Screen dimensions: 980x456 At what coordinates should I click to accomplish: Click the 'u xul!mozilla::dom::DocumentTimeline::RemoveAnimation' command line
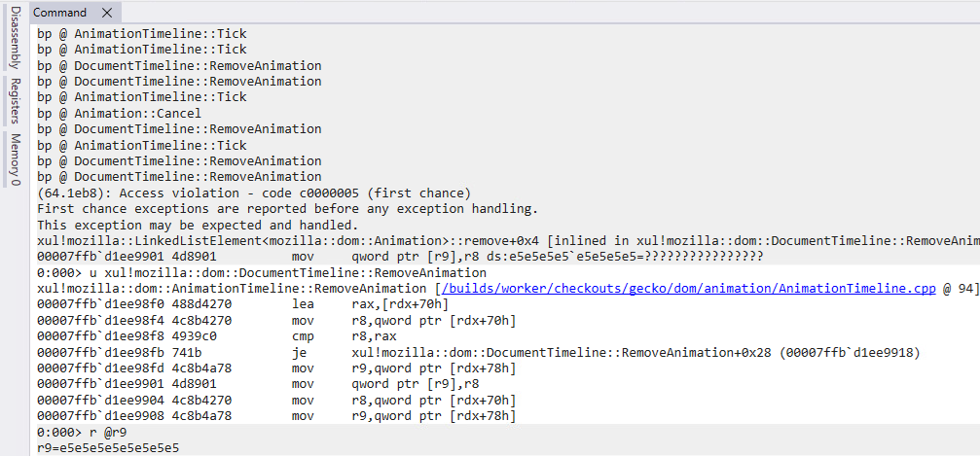click(x=261, y=273)
